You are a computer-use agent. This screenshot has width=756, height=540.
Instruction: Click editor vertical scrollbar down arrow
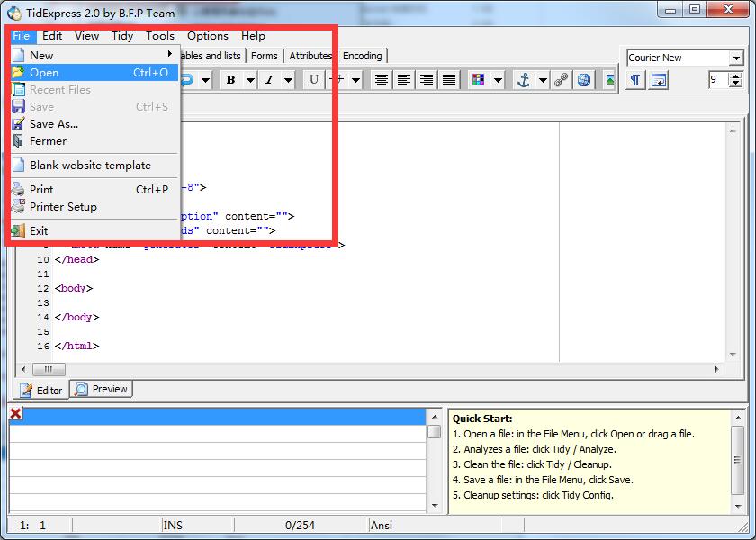pos(733,355)
